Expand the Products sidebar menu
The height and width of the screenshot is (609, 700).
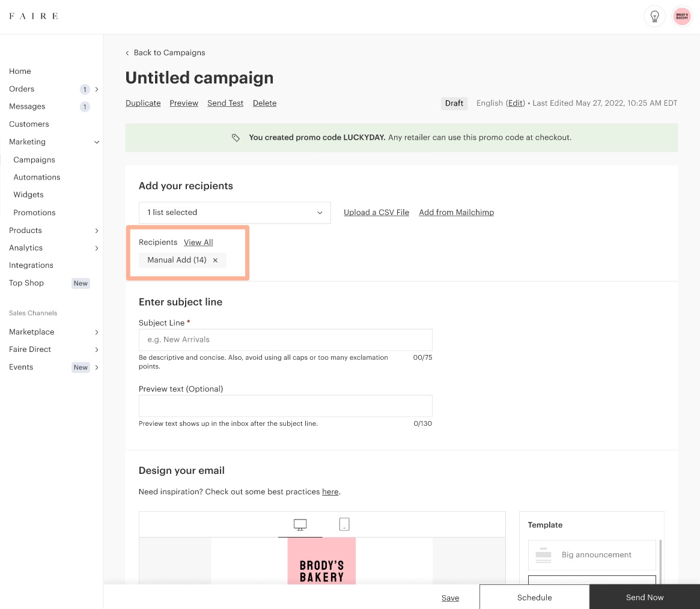97,231
